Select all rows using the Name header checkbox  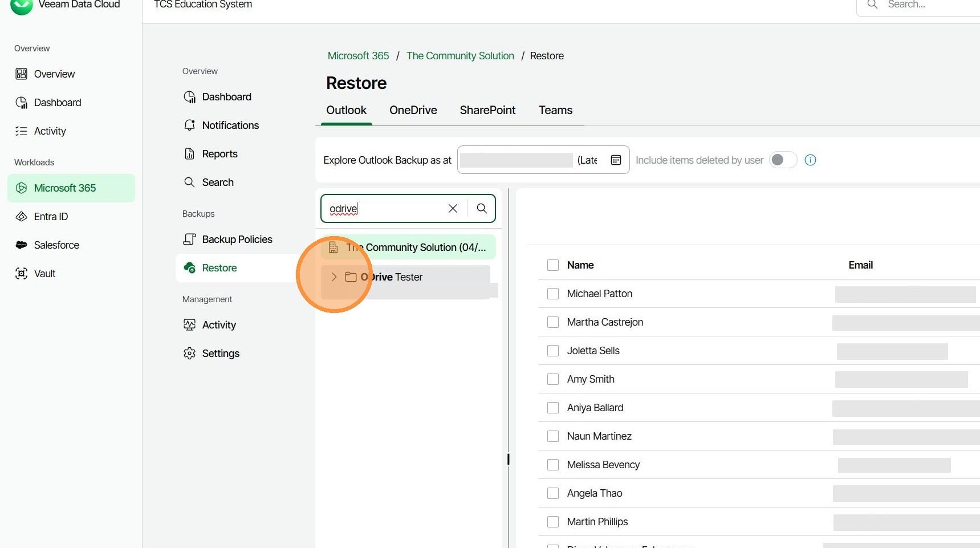pyautogui.click(x=553, y=265)
